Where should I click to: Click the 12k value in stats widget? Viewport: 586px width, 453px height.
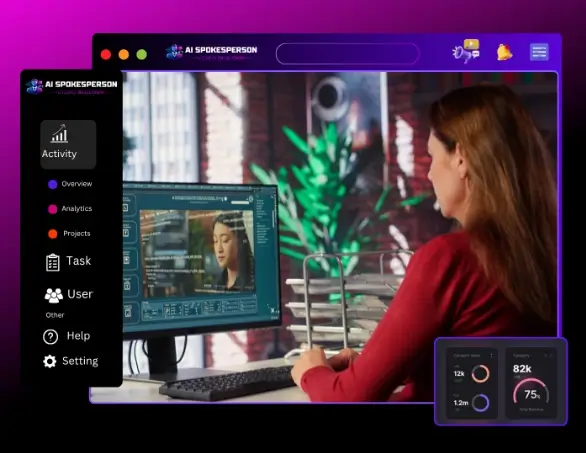click(x=459, y=374)
